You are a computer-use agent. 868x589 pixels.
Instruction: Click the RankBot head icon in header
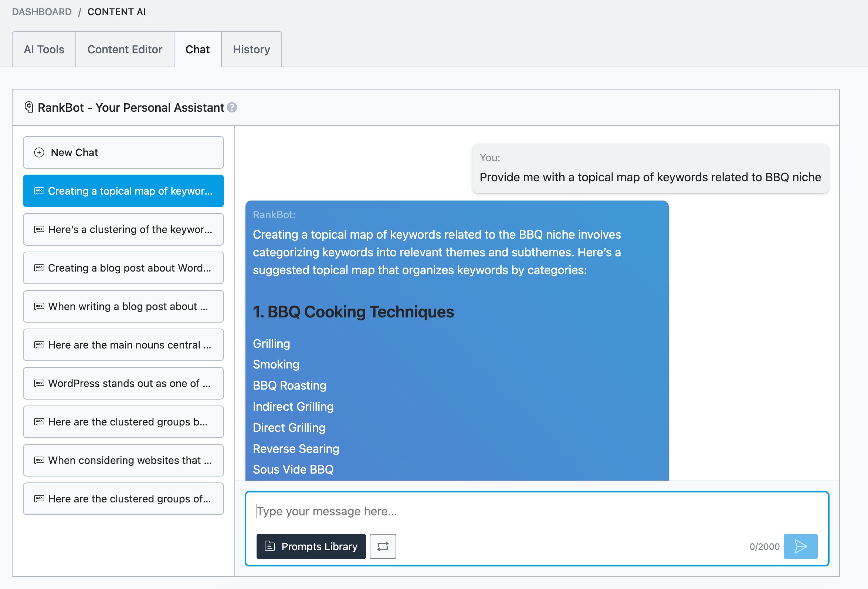click(29, 107)
